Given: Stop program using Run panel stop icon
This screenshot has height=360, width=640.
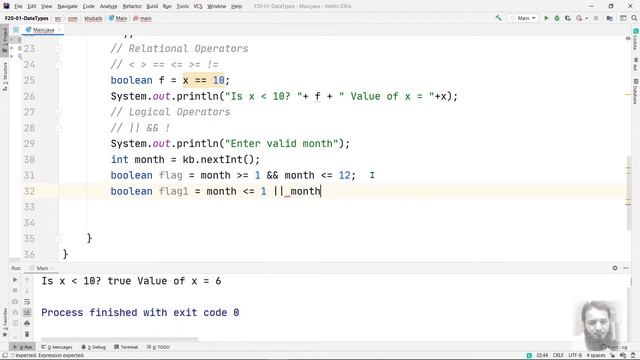Looking at the screenshot, I should [15, 291].
